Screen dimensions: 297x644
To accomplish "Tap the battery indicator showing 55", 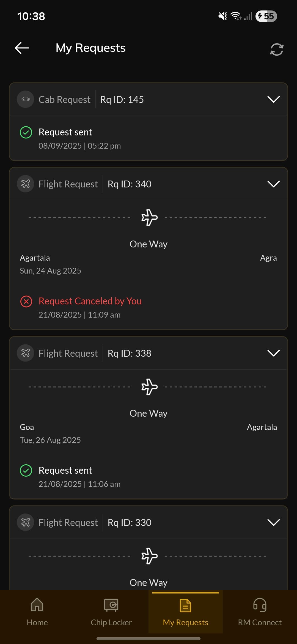I will [x=266, y=16].
